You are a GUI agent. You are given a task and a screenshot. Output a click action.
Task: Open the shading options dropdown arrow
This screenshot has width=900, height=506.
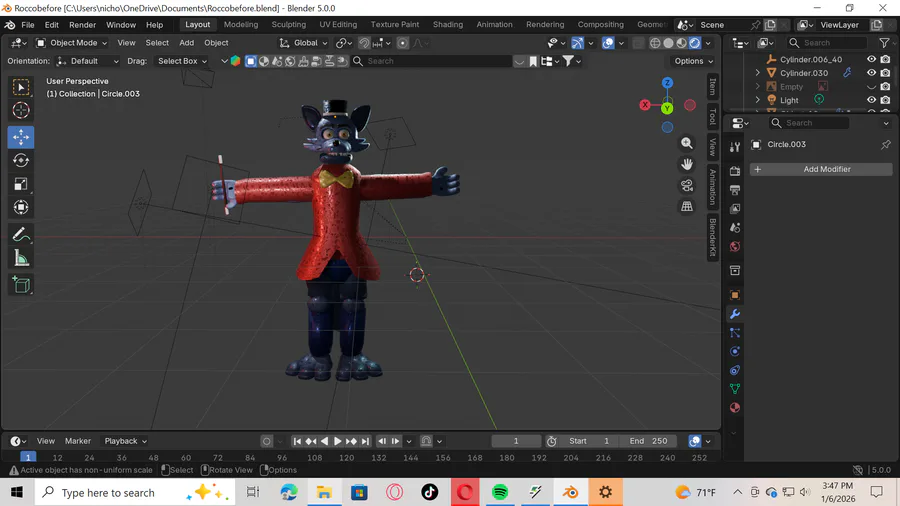(708, 43)
